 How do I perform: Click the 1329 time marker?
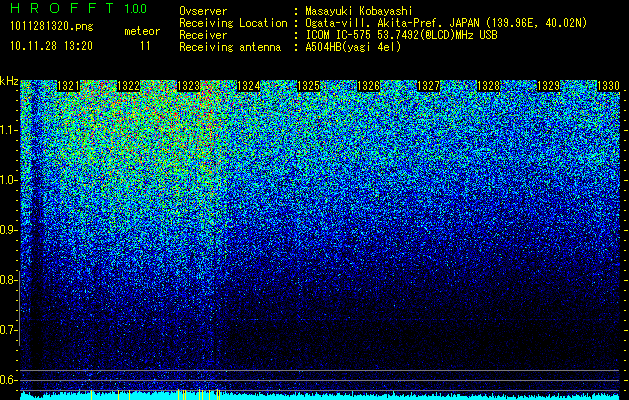click(x=548, y=86)
